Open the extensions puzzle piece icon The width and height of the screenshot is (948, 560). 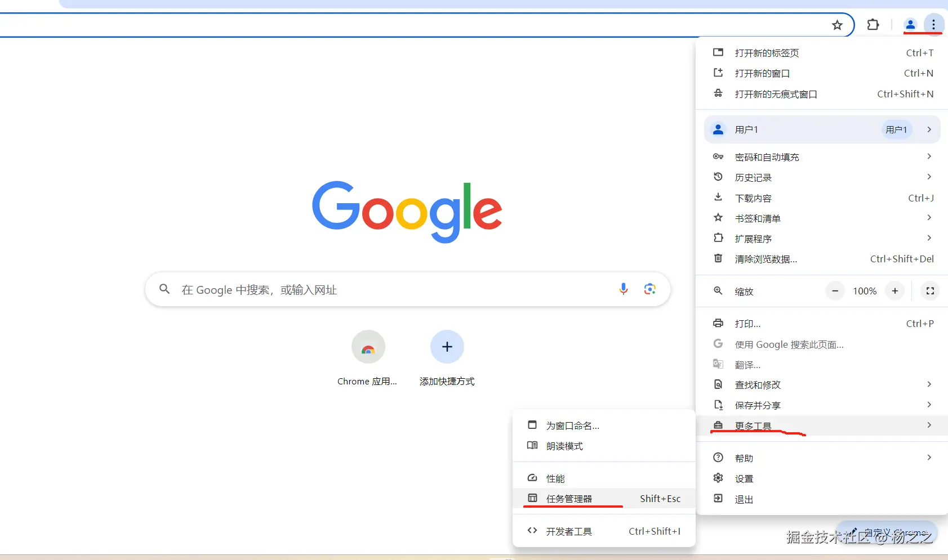click(874, 25)
